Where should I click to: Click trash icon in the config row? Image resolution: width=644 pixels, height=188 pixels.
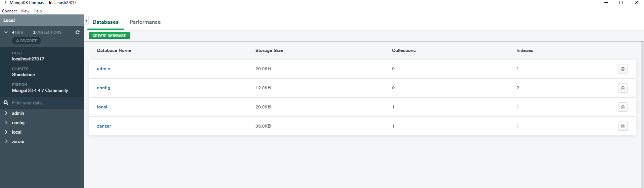click(x=623, y=88)
